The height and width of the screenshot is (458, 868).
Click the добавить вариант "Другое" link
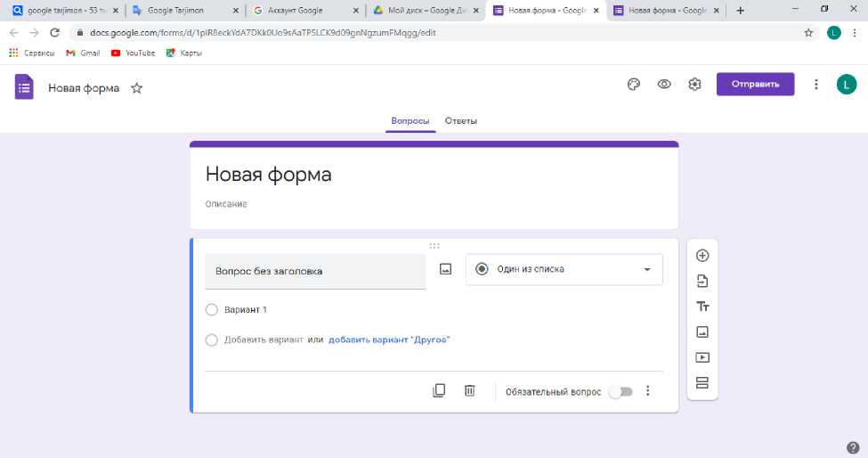point(389,339)
